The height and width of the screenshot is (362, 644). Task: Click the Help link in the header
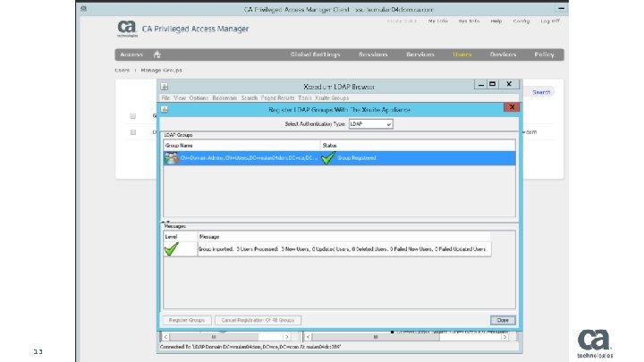[x=496, y=21]
